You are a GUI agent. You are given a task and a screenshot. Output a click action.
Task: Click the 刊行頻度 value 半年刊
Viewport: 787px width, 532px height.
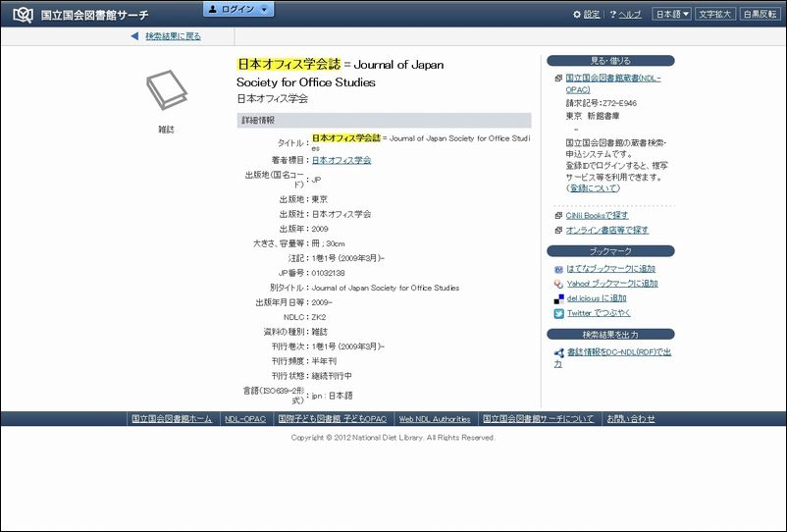point(324,361)
